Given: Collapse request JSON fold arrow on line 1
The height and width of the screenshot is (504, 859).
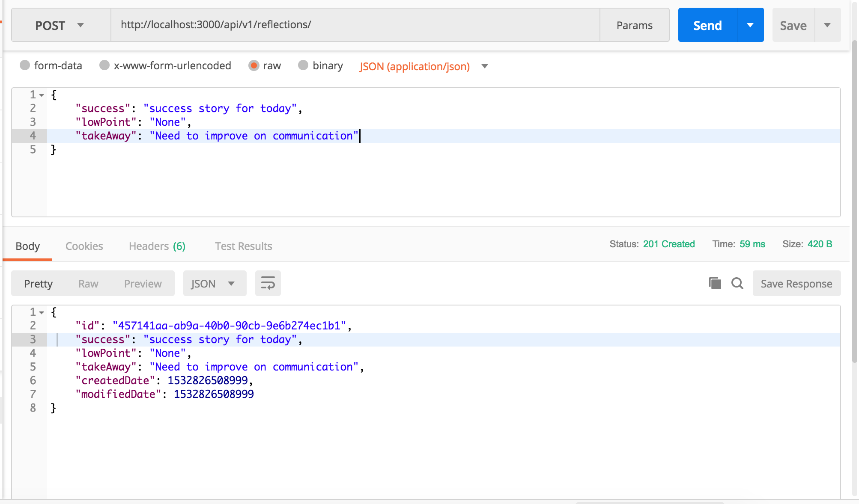Looking at the screenshot, I should coord(42,95).
